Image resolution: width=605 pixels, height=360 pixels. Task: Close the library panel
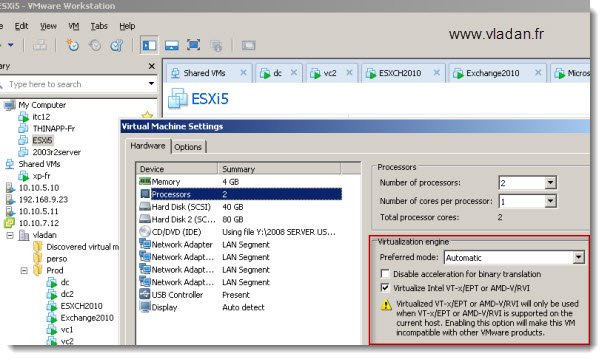click(152, 66)
